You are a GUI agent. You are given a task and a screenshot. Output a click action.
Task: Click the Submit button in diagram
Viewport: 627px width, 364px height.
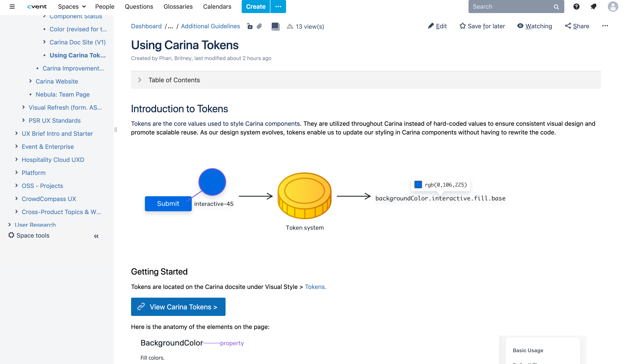(168, 204)
